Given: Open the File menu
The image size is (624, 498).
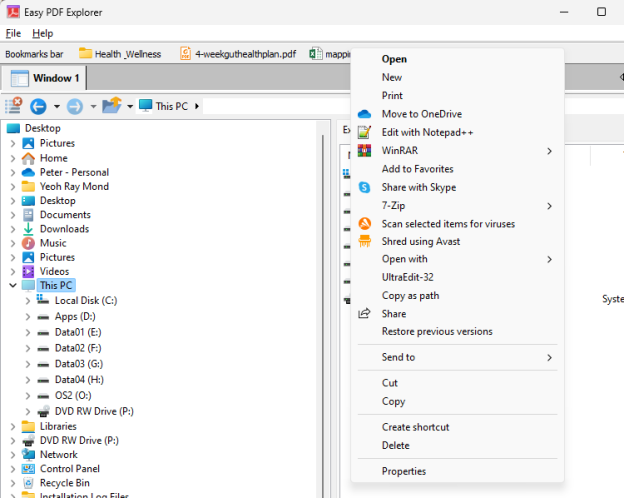Looking at the screenshot, I should tap(13, 33).
